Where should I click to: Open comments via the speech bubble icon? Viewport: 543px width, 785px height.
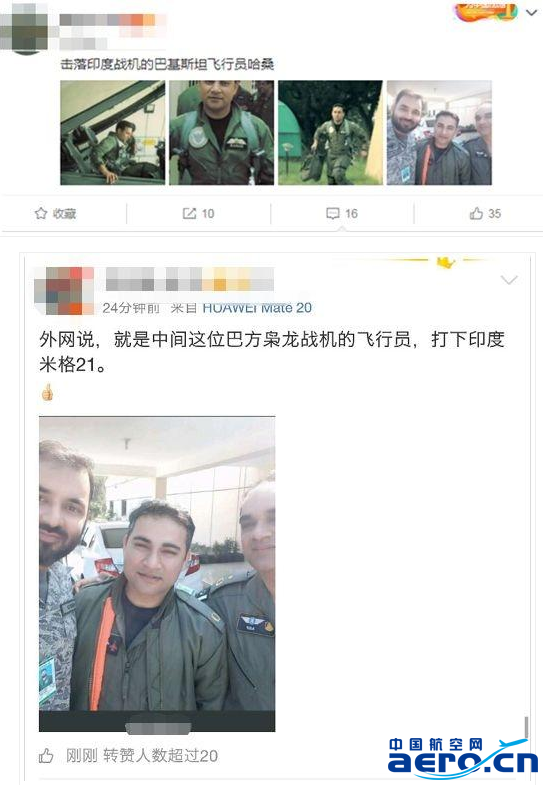point(333,214)
